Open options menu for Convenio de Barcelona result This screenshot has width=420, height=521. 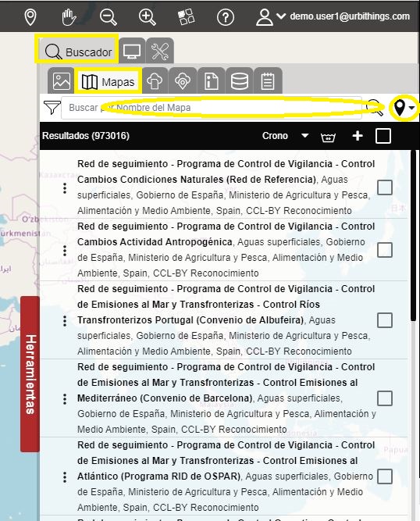tap(65, 398)
